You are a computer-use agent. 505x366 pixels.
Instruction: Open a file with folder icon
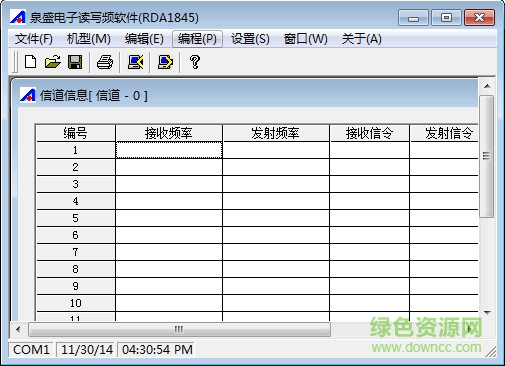click(53, 62)
